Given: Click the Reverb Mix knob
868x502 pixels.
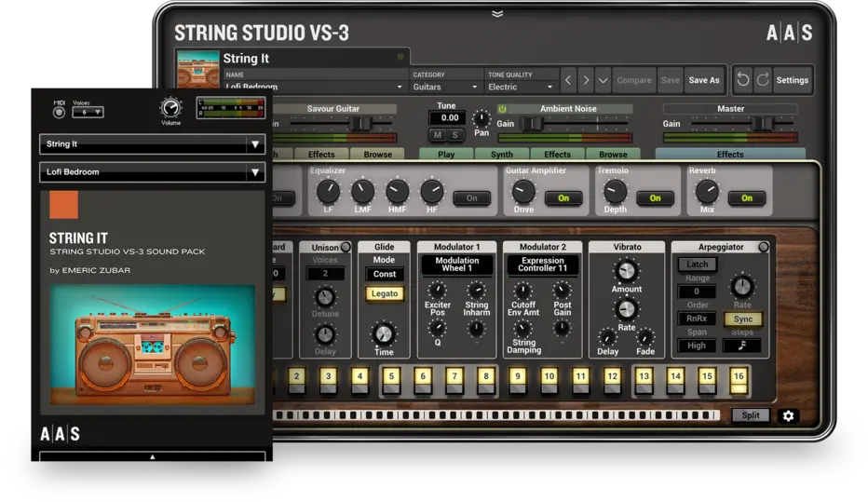Looking at the screenshot, I should (x=706, y=192).
